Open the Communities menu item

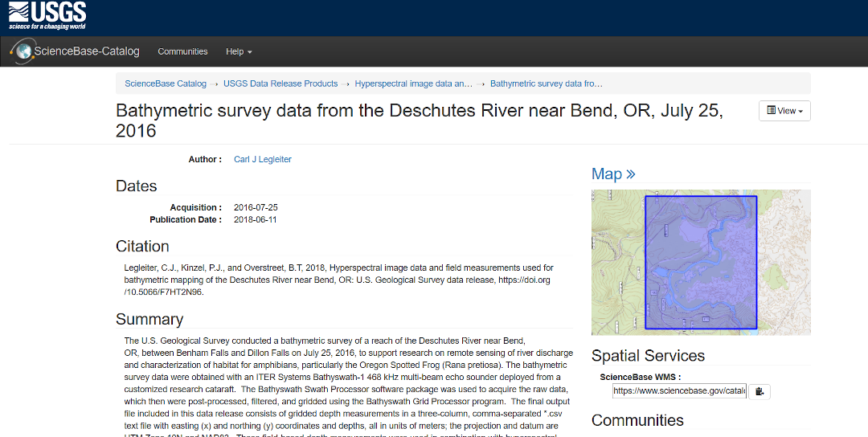(182, 51)
